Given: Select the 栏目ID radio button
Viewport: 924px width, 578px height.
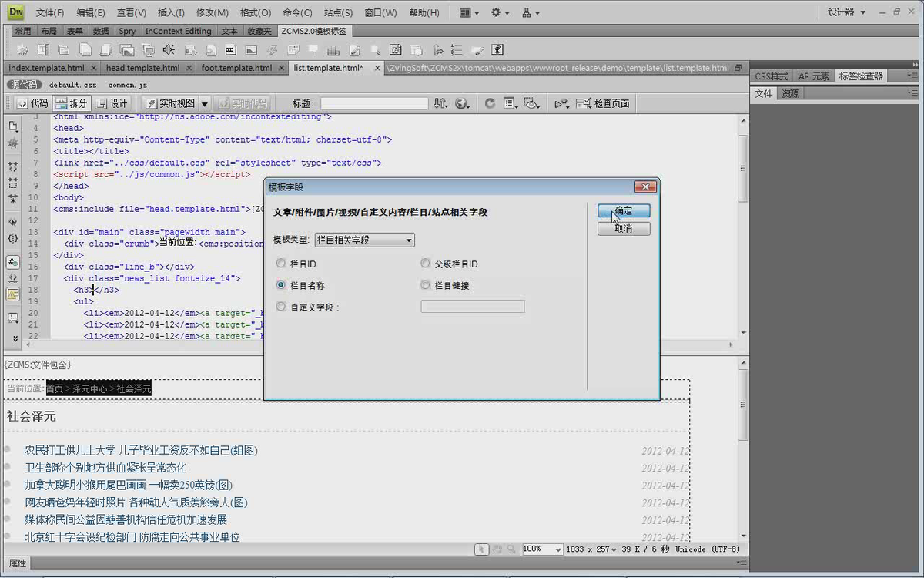Looking at the screenshot, I should (x=281, y=263).
